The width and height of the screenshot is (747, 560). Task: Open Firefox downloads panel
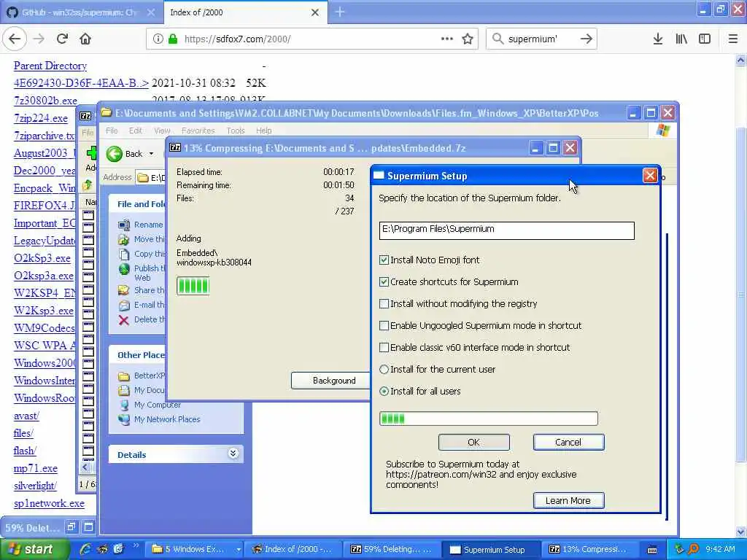coord(658,39)
